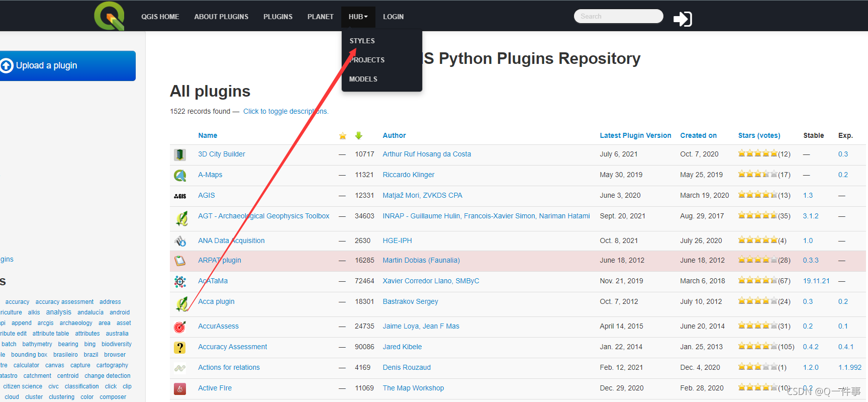Click the Upload a plugin button
The width and height of the screenshot is (868, 402).
[x=67, y=66]
